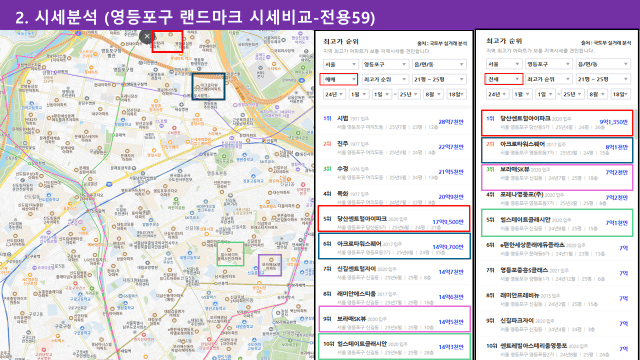Click the 17억3,500만 price of 당산센트럴아이파크
This screenshot has width=640, height=360.
[448, 222]
